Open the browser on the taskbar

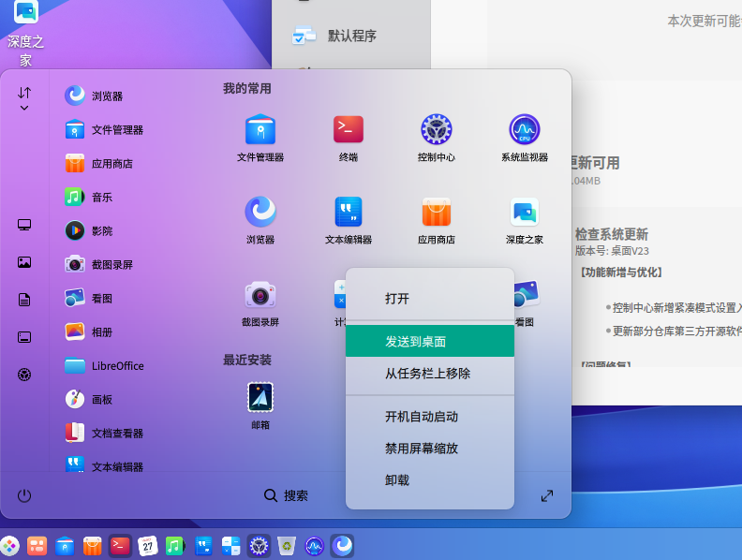342,546
